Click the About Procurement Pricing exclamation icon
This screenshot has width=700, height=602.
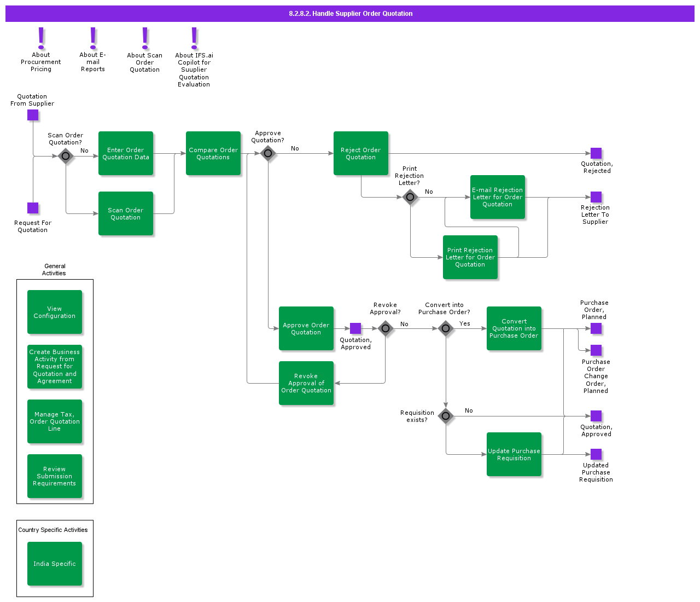click(x=41, y=38)
